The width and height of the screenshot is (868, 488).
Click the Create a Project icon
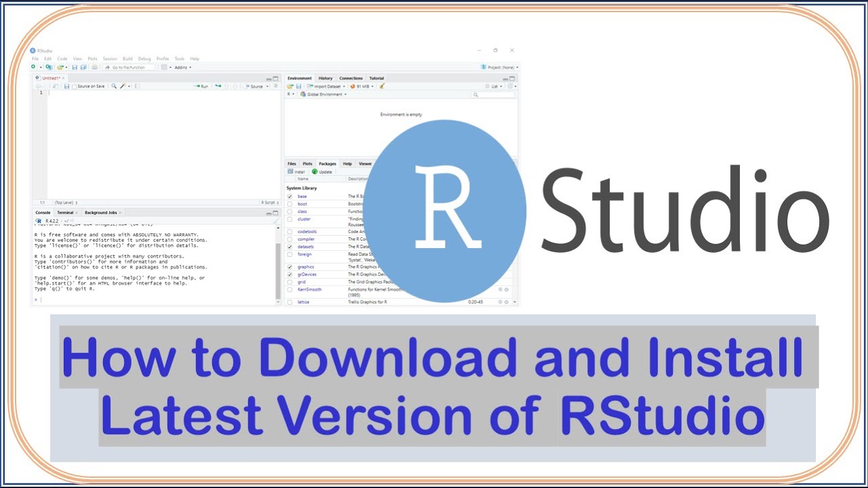[x=48, y=67]
